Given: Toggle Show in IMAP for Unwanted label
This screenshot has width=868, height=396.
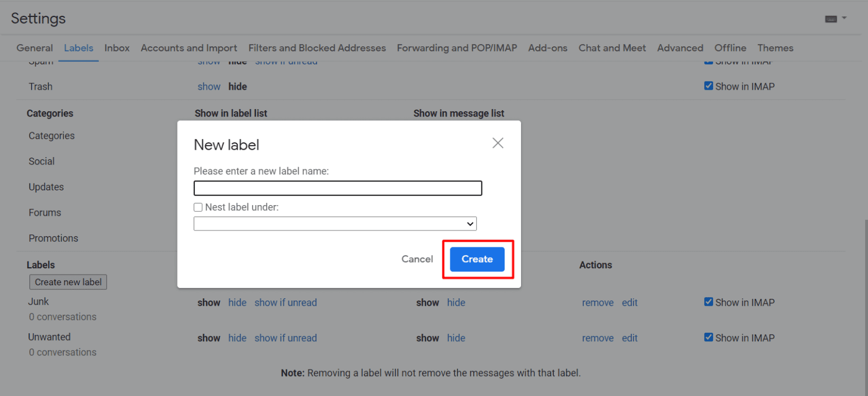Looking at the screenshot, I should pos(708,337).
